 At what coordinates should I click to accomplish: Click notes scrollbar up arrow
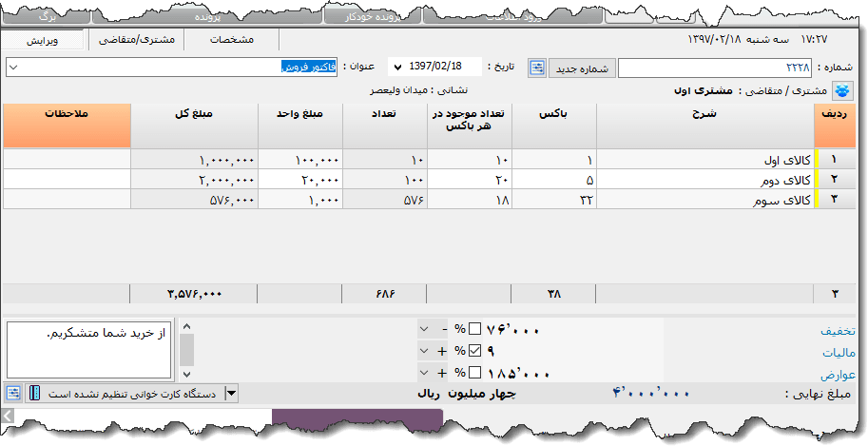click(186, 327)
